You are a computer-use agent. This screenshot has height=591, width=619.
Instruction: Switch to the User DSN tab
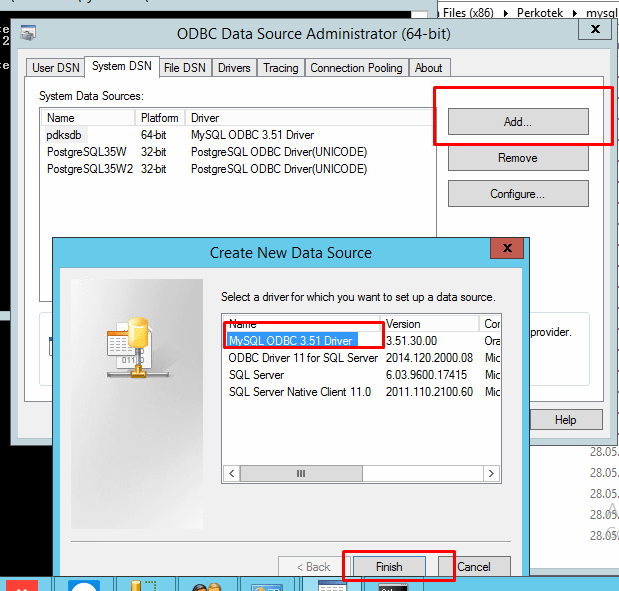56,68
